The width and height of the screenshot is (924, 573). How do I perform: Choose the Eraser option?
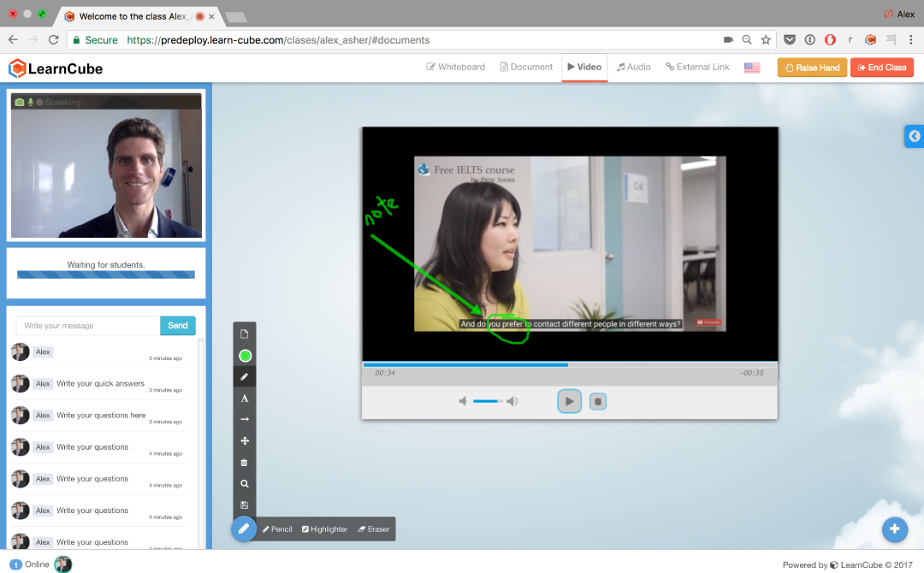[x=374, y=529]
